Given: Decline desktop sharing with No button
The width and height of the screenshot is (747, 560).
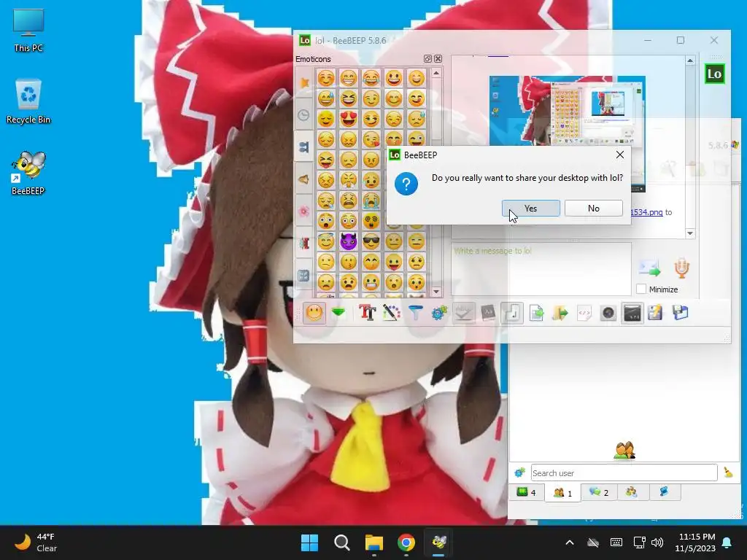Looking at the screenshot, I should click(594, 208).
